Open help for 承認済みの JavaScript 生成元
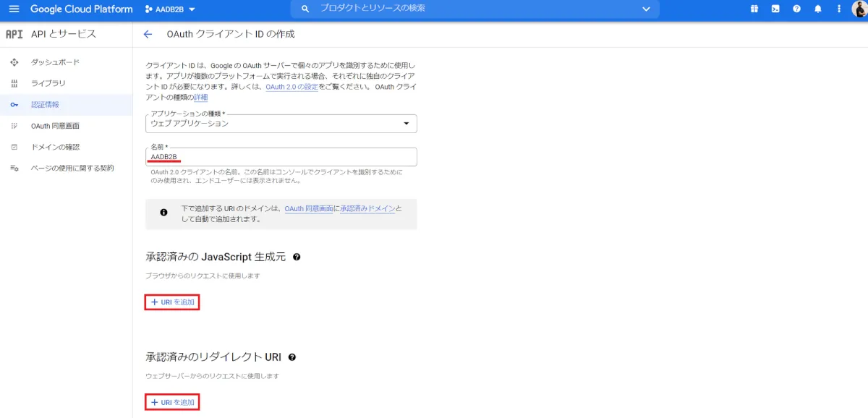Screen dimensions: 868x418 297,257
